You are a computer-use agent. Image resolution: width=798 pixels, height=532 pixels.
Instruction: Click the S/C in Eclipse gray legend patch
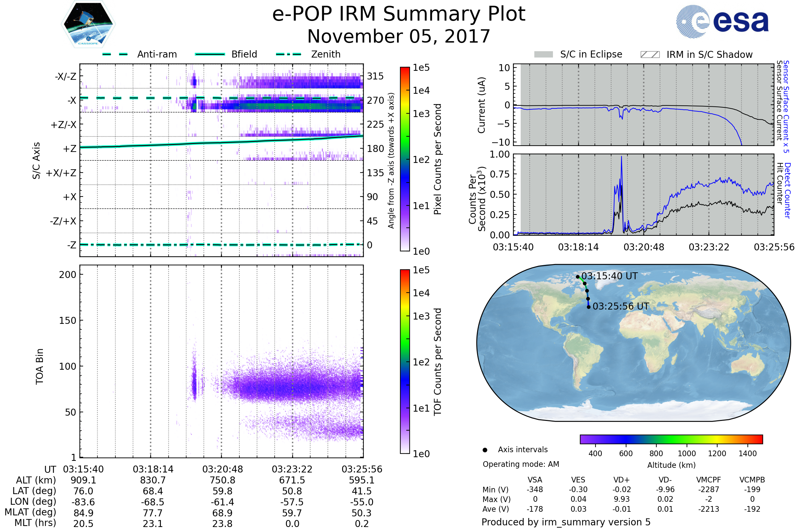tap(543, 55)
